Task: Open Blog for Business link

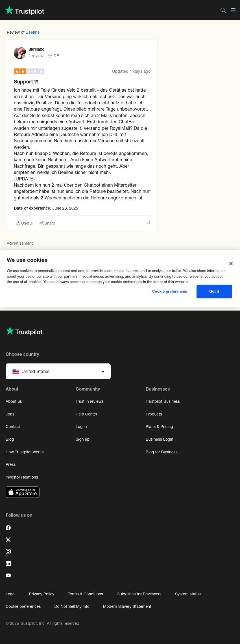Action: 162,452
